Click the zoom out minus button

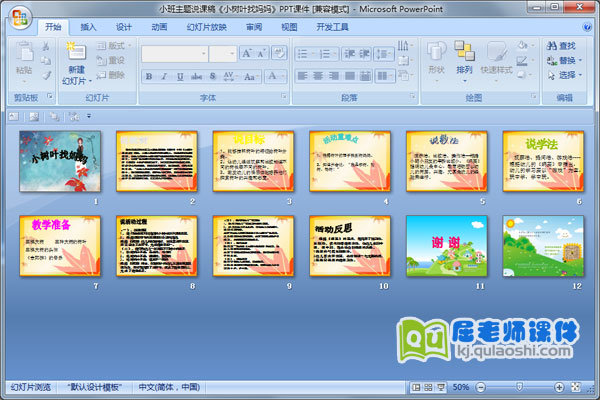pos(479,387)
